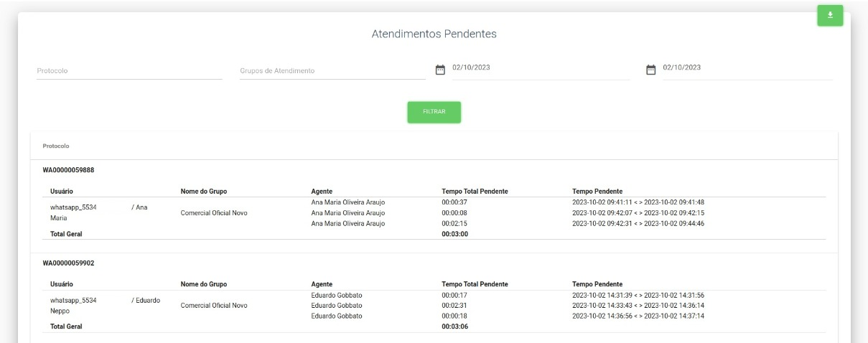
Task: Click Nome do Grupo header under WA00000059902
Action: click(204, 284)
